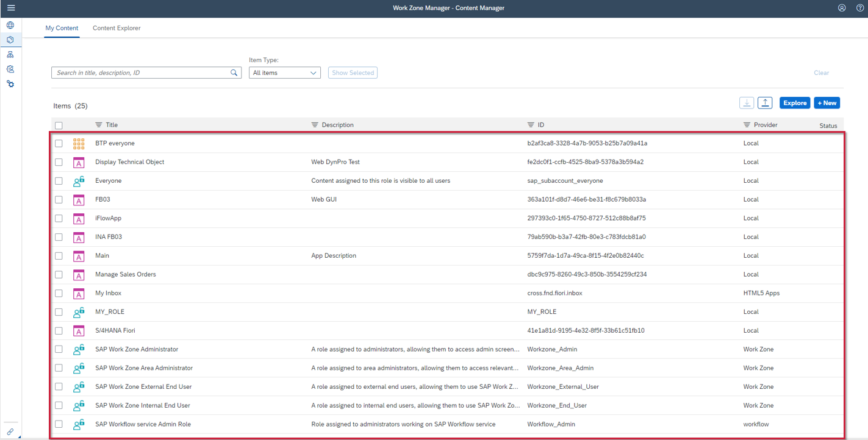This screenshot has height=440, width=868.
Task: Select the SAP Work Zone Internal End User title
Action: [x=143, y=405]
